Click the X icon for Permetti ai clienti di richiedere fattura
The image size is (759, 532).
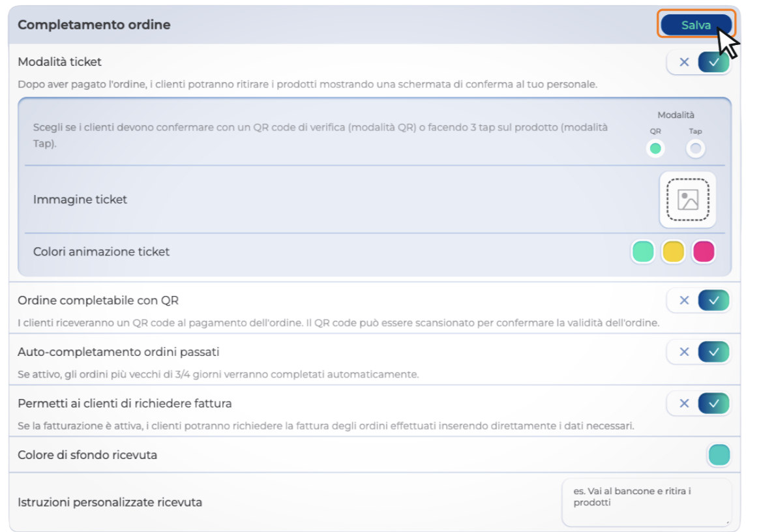pos(684,404)
